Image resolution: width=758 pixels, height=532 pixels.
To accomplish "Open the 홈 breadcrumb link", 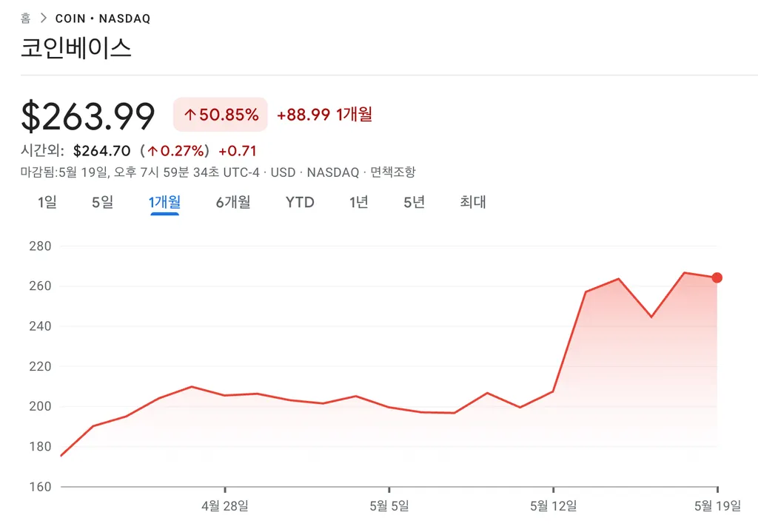I will pos(25,16).
